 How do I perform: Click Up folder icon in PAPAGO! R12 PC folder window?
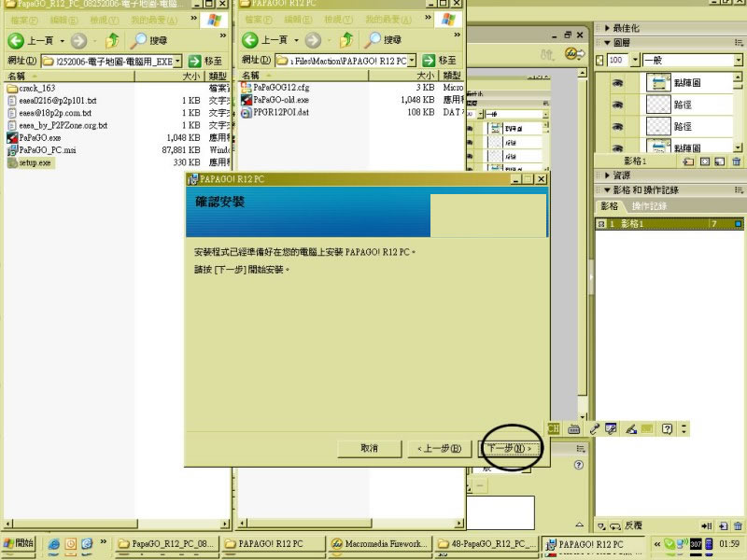point(346,40)
